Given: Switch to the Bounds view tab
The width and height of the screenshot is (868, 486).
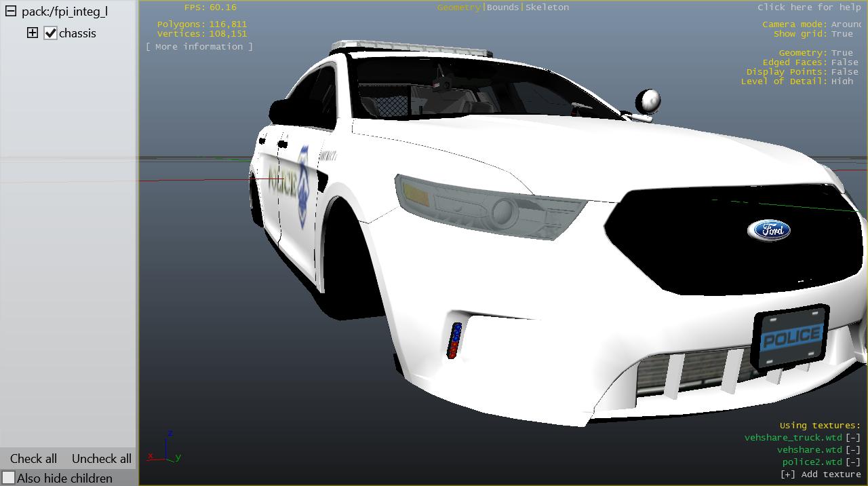Looking at the screenshot, I should pyautogui.click(x=502, y=7).
